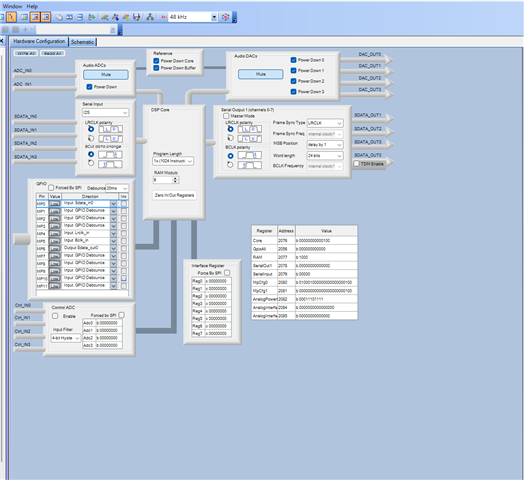Open MP6 direction dropdown in GPIO table
This screenshot has height=480, width=524.
tap(114, 249)
